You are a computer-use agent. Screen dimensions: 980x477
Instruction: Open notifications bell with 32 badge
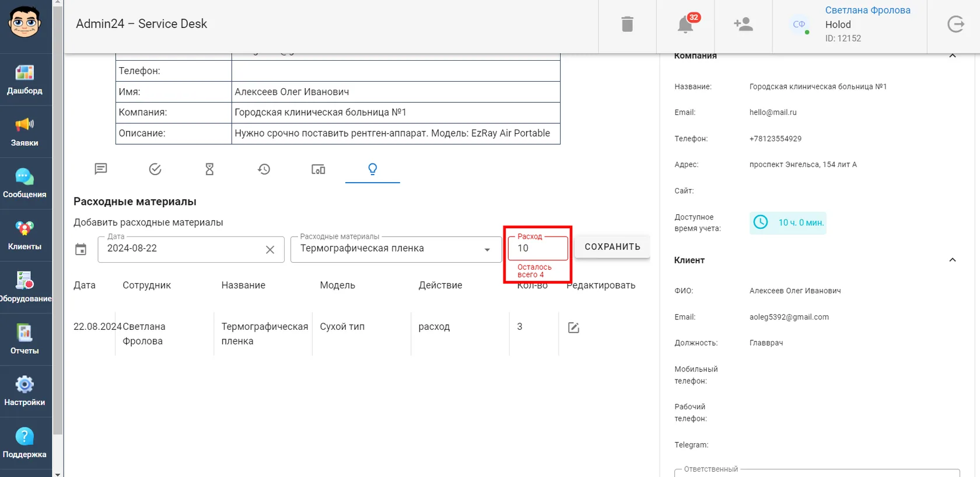[685, 25]
